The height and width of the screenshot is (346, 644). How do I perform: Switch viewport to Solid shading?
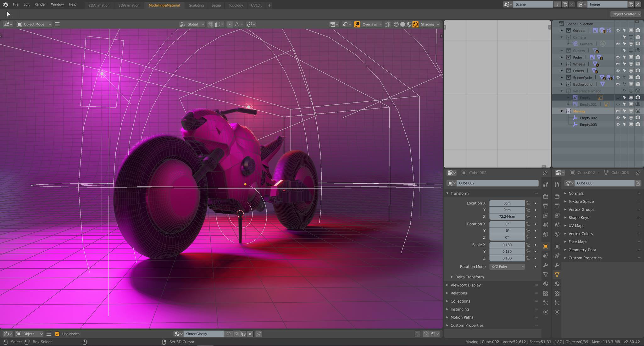pos(402,24)
